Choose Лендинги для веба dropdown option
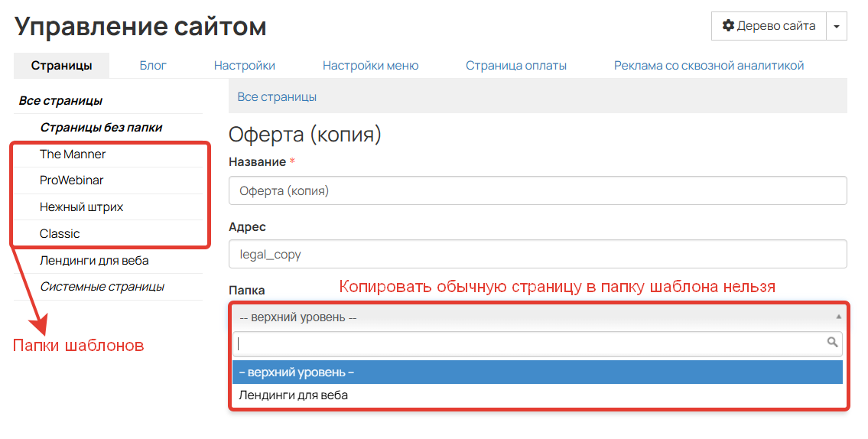 (x=538, y=395)
